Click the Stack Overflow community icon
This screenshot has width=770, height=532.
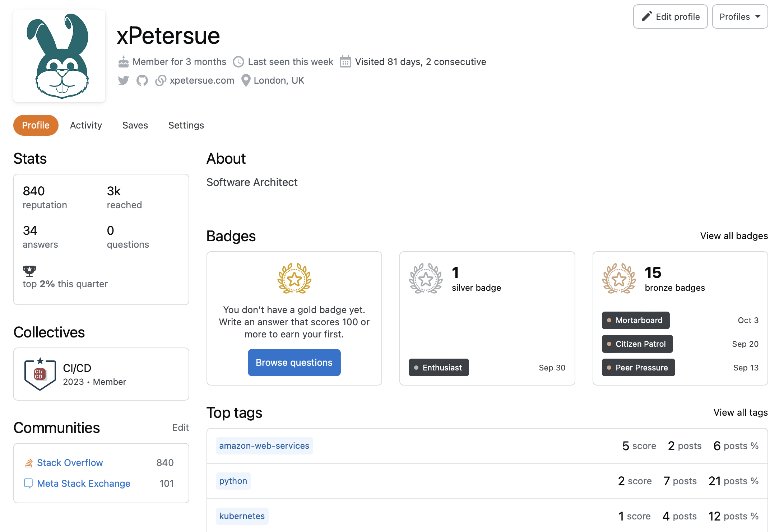[x=28, y=463]
